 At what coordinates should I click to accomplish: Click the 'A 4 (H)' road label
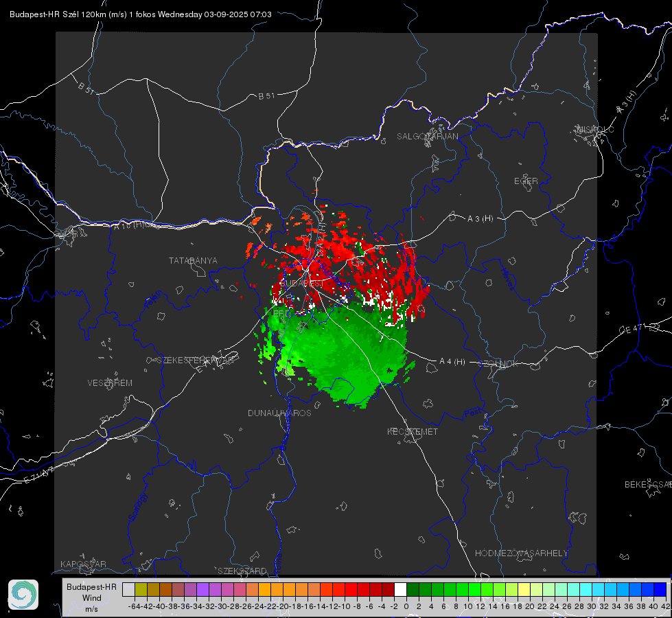[x=452, y=362]
